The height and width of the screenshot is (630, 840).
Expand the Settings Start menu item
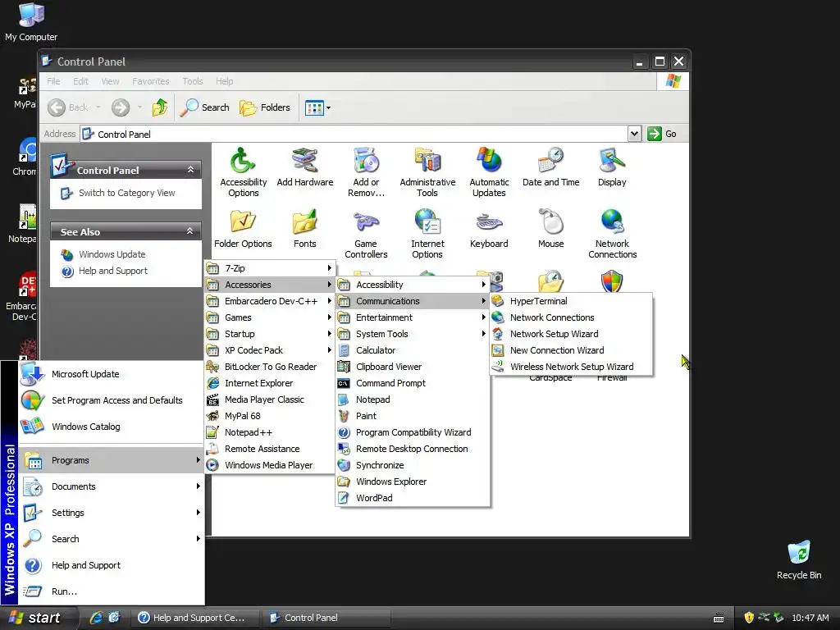tap(112, 513)
